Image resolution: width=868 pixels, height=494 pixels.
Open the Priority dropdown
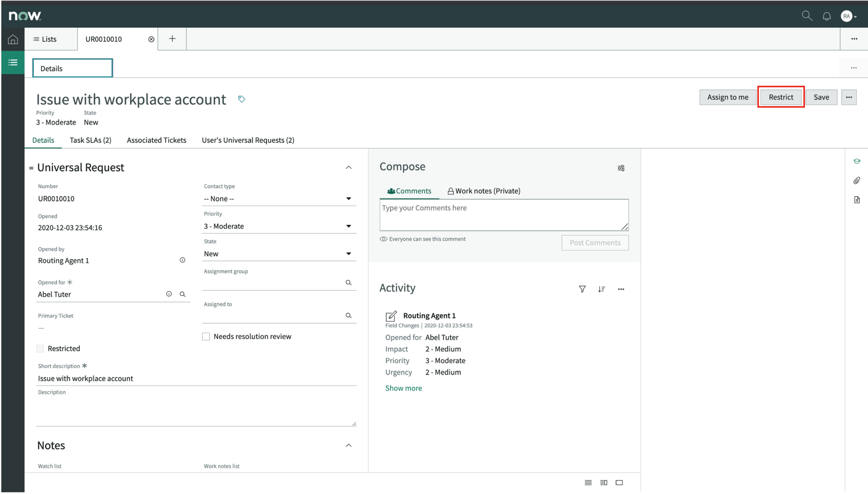[279, 226]
